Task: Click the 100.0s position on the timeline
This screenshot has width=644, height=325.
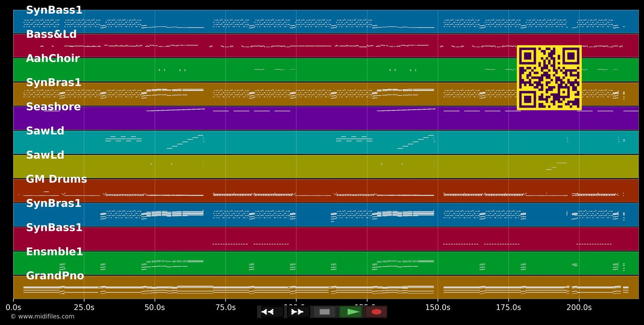Action: [x=297, y=307]
